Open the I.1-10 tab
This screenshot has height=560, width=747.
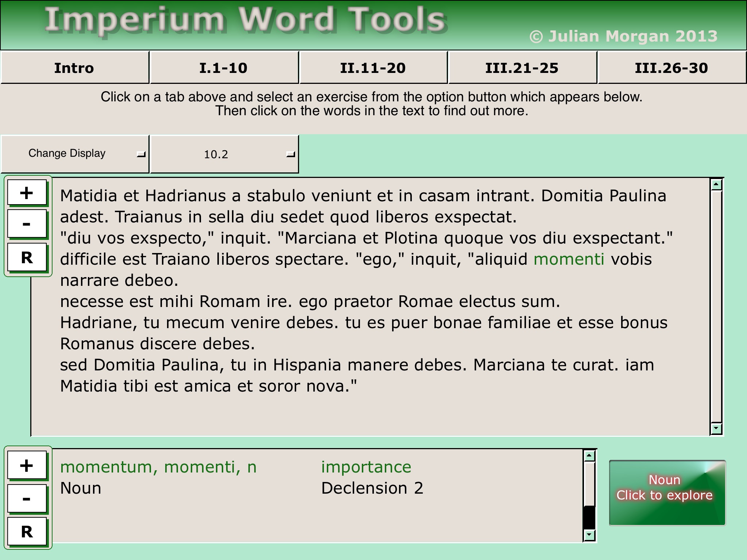pos(224,68)
